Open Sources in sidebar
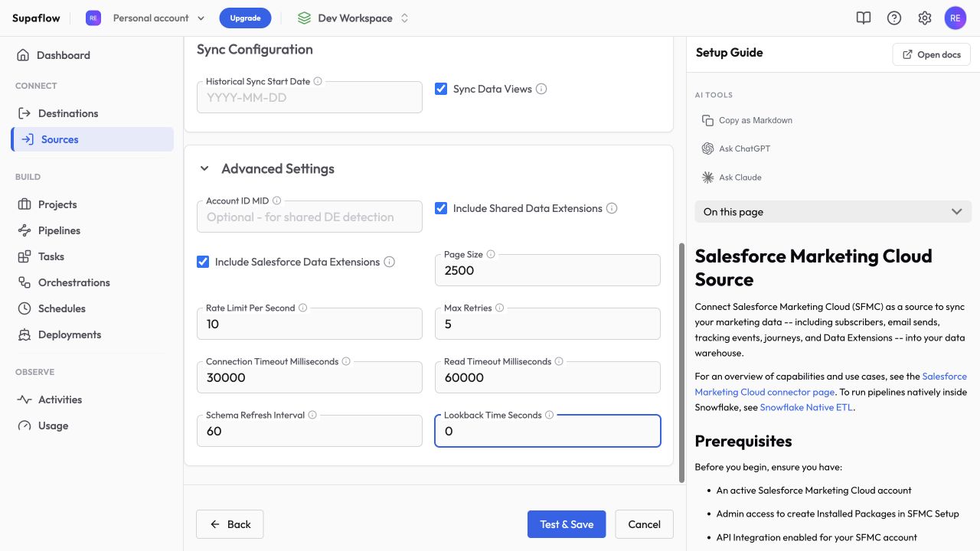 (92, 139)
